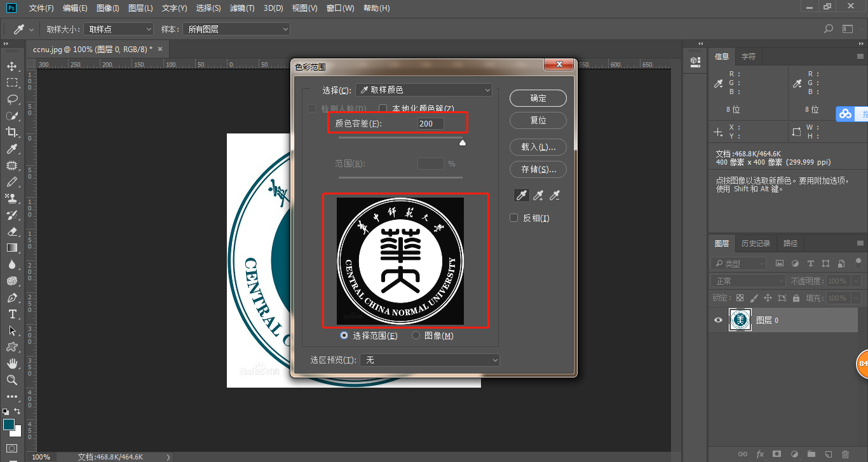The width and height of the screenshot is (868, 462).
Task: Select the Zoom tool
Action: coord(12,380)
